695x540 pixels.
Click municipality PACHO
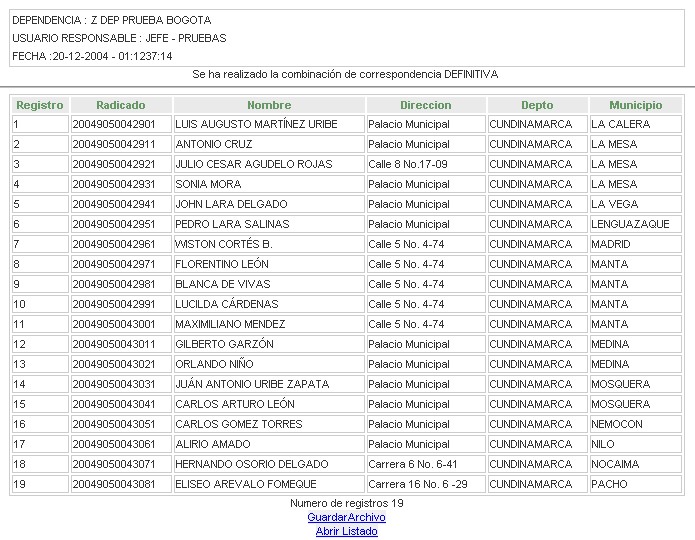[609, 484]
